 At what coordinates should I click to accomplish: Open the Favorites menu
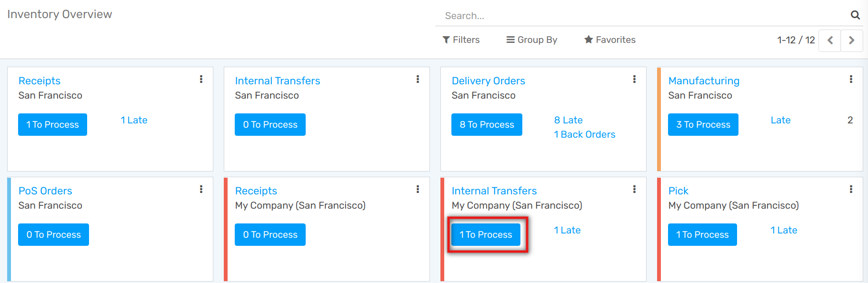[609, 40]
